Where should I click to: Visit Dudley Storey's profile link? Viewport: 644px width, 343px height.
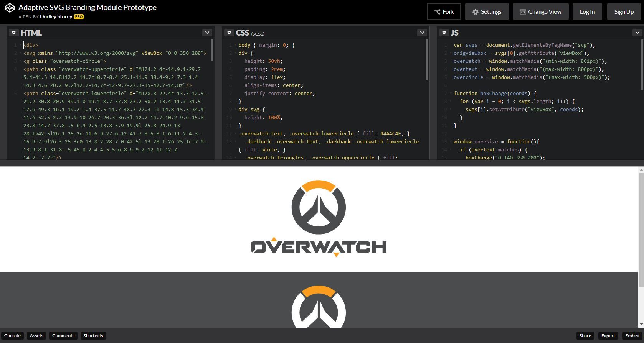click(x=56, y=17)
